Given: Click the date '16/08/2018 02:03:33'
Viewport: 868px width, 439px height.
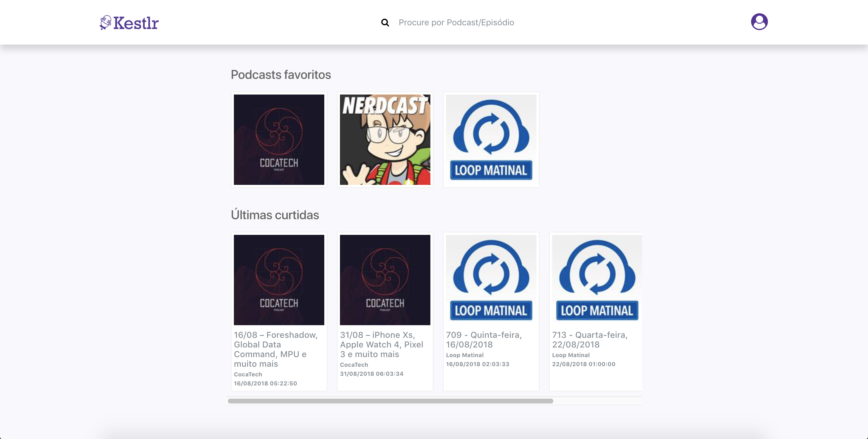Looking at the screenshot, I should (477, 364).
